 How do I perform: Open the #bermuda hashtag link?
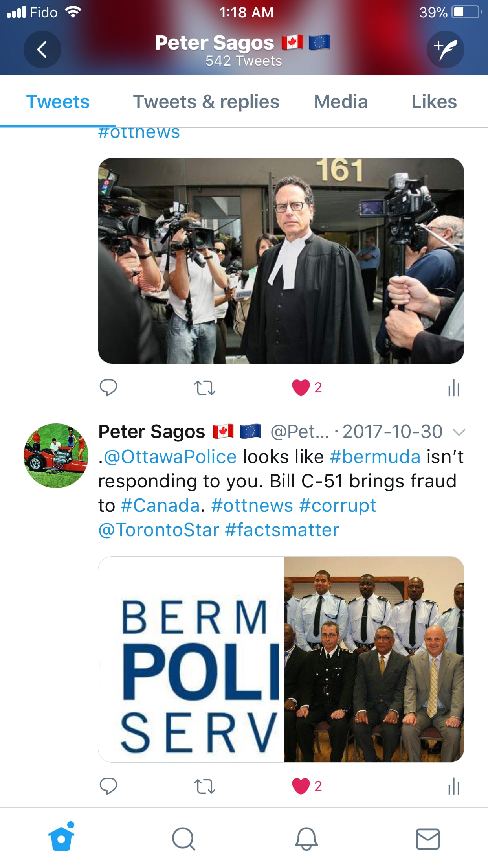(375, 457)
